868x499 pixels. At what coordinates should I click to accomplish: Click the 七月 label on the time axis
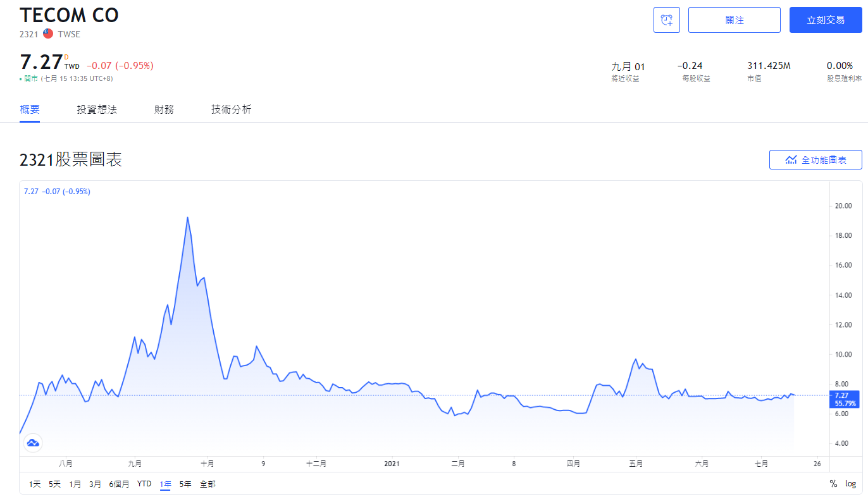pos(762,464)
